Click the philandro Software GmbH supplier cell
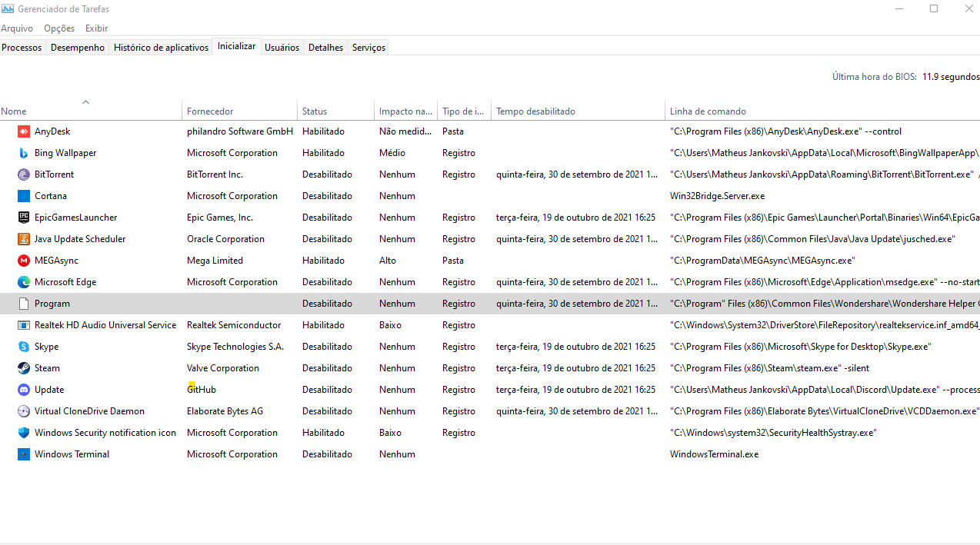Viewport: 980px width, 545px height. (x=240, y=131)
